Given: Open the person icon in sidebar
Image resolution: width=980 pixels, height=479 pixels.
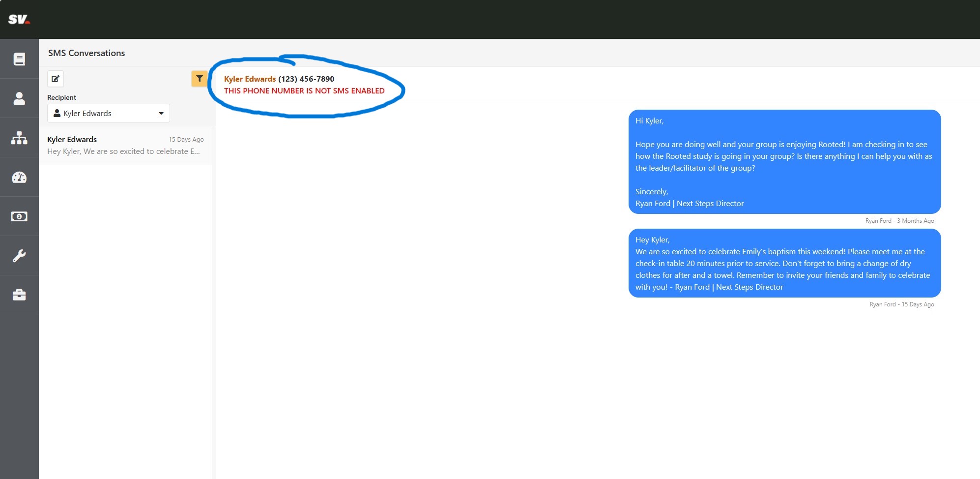Looking at the screenshot, I should coord(19,98).
